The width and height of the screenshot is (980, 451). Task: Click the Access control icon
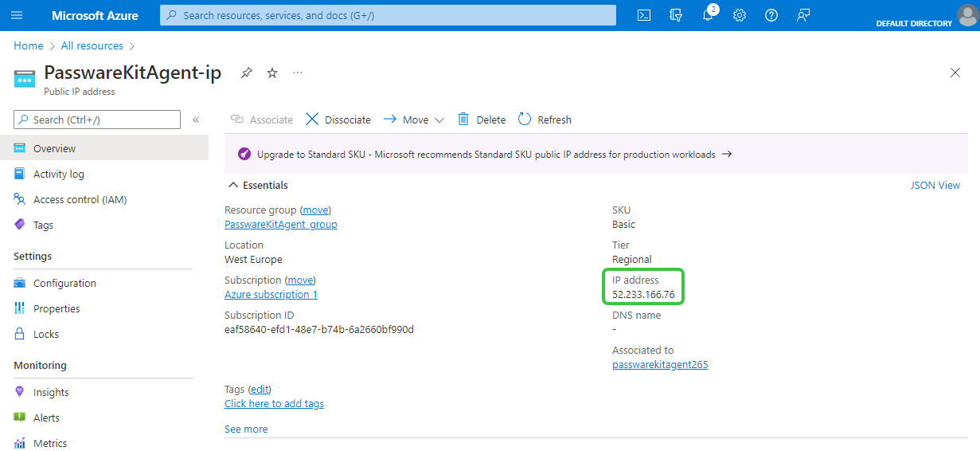(20, 199)
